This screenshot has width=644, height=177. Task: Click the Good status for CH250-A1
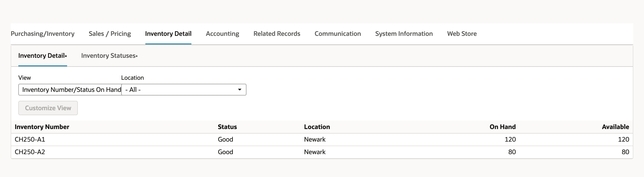225,139
